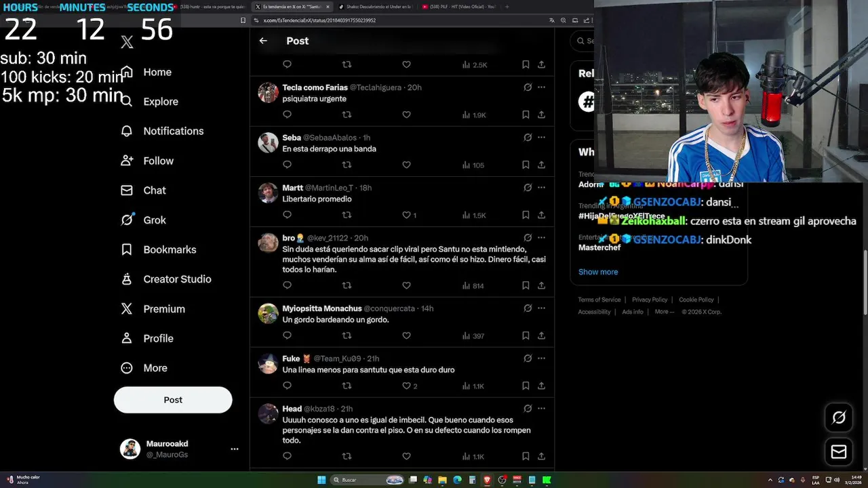Open Notifications in the sidebar
Viewport: 868px width, 488px height.
(162, 131)
